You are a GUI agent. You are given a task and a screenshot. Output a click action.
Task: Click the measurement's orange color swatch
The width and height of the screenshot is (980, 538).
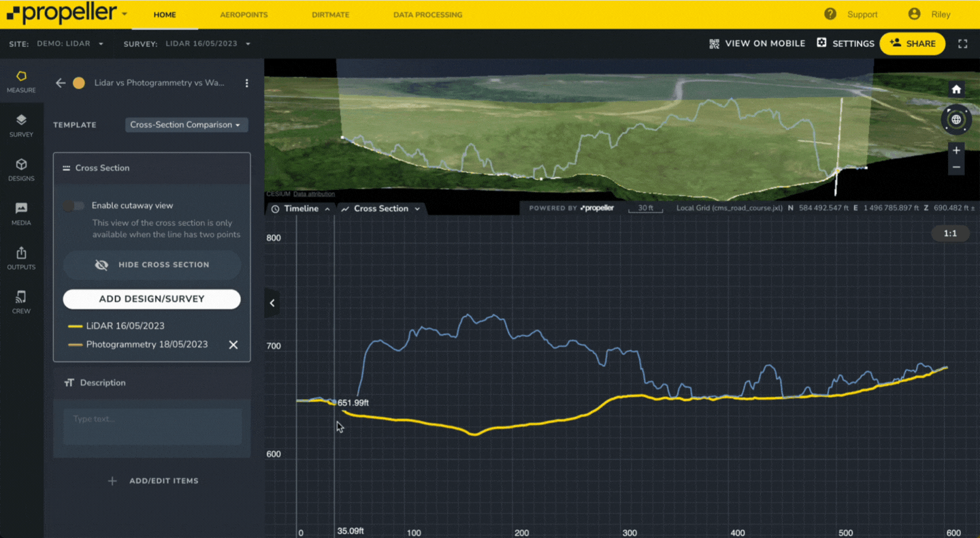(79, 83)
